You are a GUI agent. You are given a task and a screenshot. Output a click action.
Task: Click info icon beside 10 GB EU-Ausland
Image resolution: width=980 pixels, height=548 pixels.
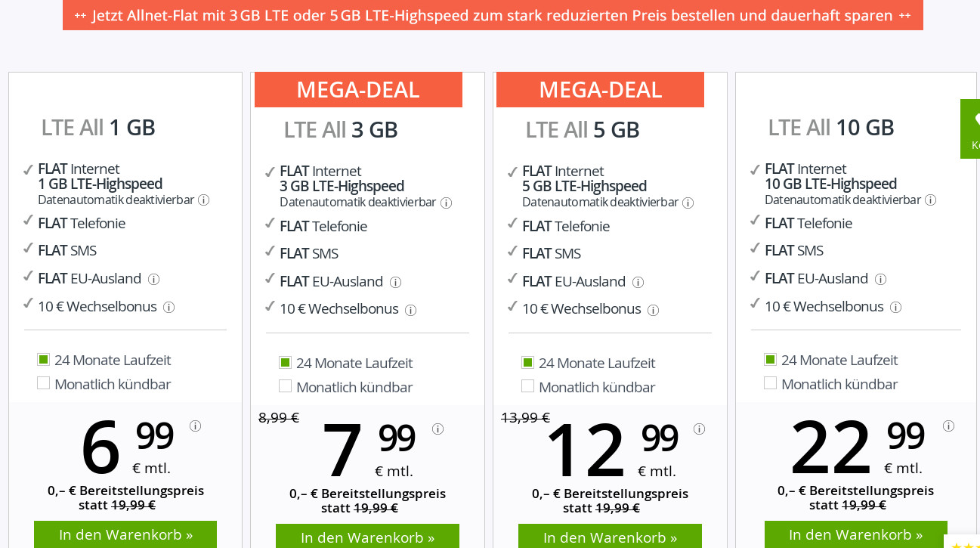880,279
